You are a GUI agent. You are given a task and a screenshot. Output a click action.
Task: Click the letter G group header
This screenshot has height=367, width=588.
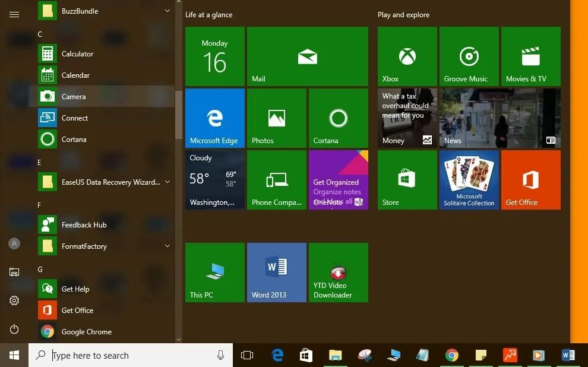(x=40, y=269)
